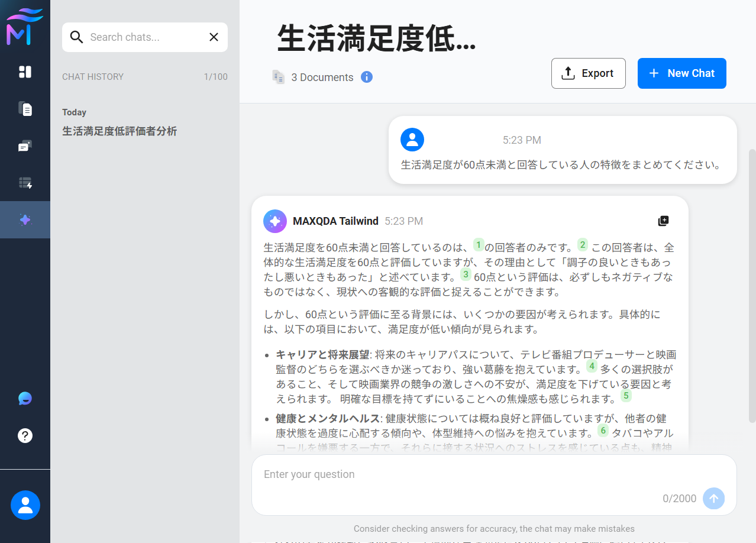756x543 pixels.
Task: Open citation reference 1 in the answer
Action: 479,245
